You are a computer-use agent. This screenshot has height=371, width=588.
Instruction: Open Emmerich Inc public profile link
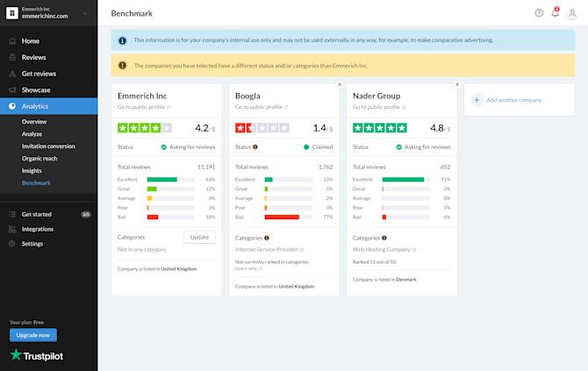(x=144, y=107)
